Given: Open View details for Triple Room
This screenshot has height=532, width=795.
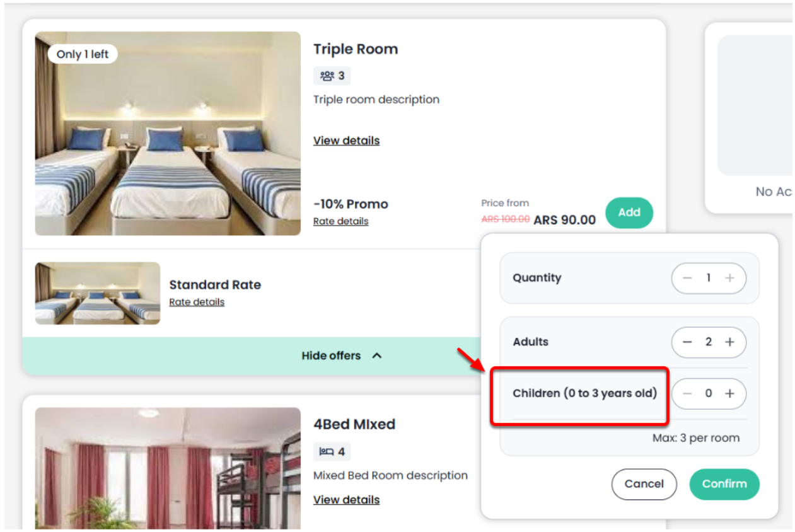Looking at the screenshot, I should (x=346, y=141).
